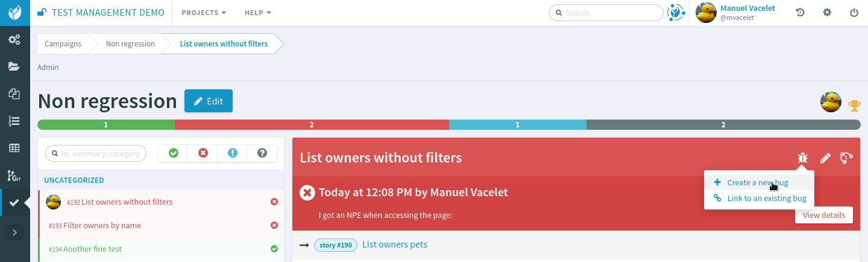Toggle the failed tests filter

(203, 153)
